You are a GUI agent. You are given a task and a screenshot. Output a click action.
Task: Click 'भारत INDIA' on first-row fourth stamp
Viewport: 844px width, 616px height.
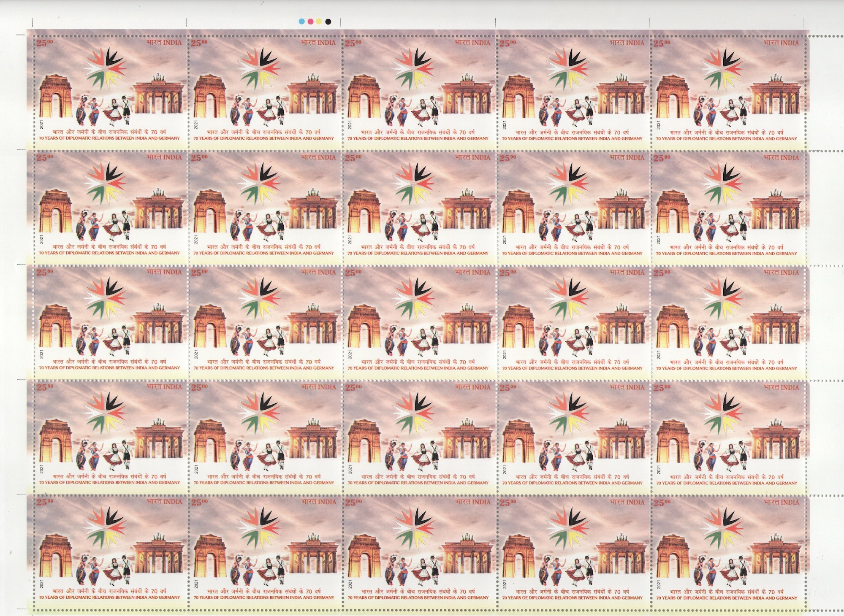tap(627, 43)
